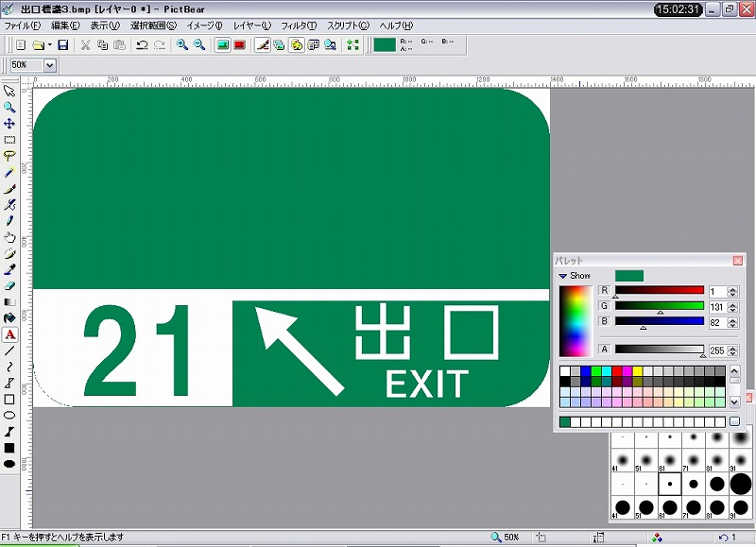Click the green nodes icon in toolbar
Viewport: 756px width, 547px height.
pos(352,44)
